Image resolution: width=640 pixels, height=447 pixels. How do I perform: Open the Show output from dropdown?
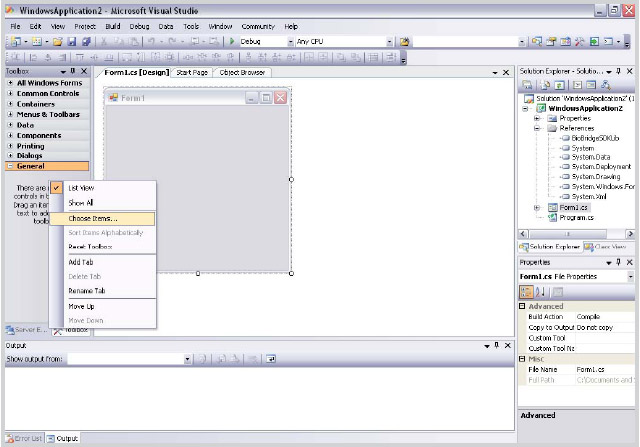pos(187,359)
